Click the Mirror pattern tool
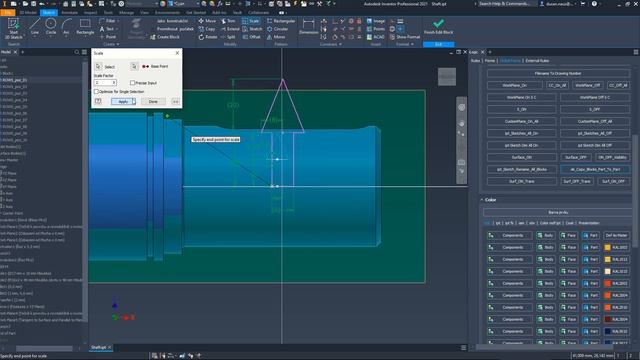Screen dimensions: 640x360 point(276,37)
